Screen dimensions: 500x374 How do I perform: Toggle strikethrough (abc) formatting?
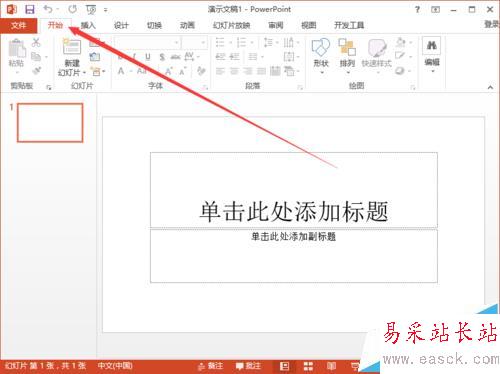(x=175, y=57)
